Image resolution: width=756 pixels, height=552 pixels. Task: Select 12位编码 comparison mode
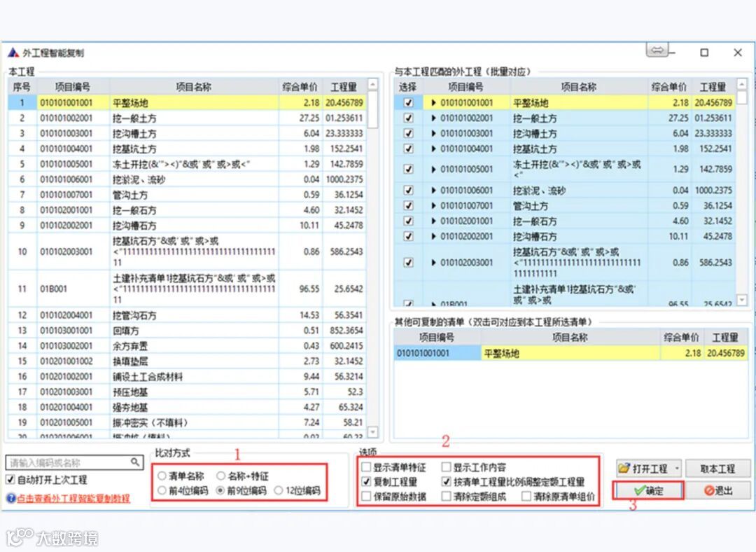pos(278,491)
